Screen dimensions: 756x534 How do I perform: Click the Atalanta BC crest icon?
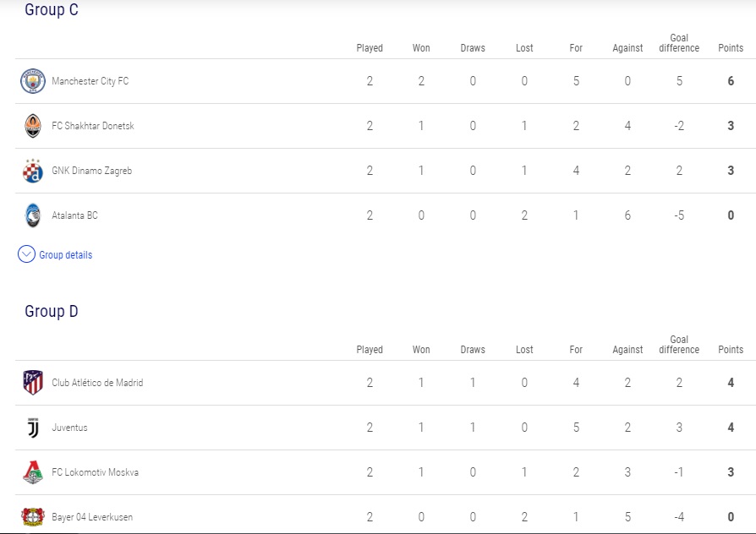[32, 215]
